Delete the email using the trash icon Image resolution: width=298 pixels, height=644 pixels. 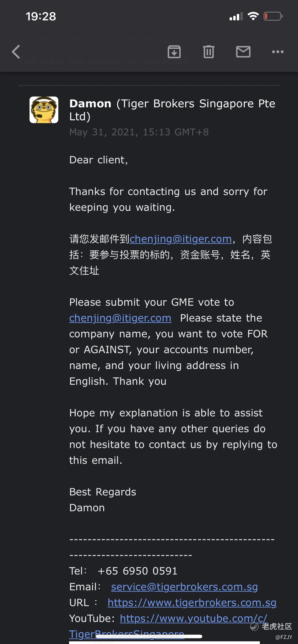click(x=209, y=52)
